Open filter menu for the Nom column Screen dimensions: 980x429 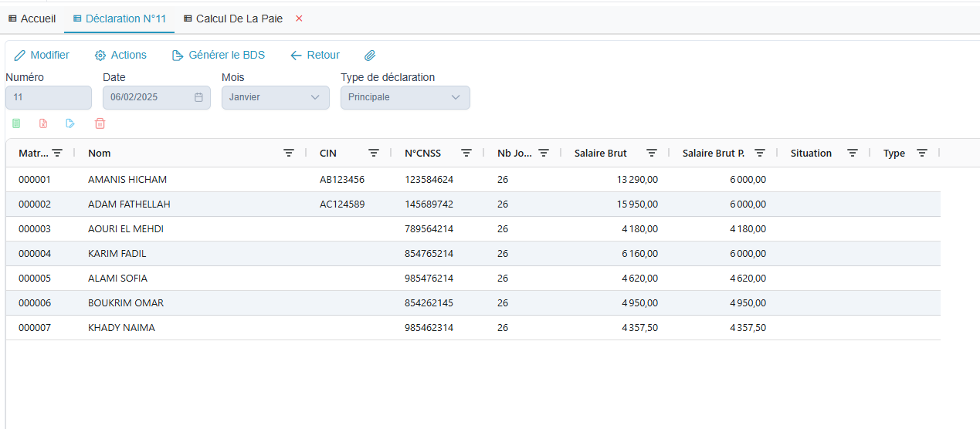[x=289, y=153]
